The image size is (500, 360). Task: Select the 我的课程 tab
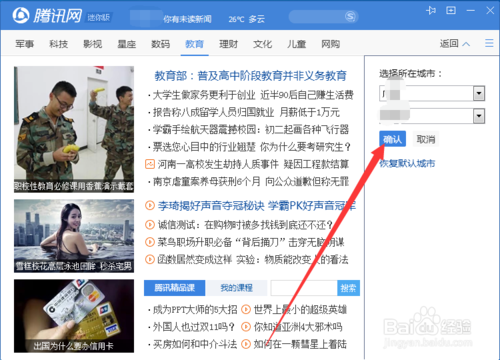pyautogui.click(x=236, y=288)
